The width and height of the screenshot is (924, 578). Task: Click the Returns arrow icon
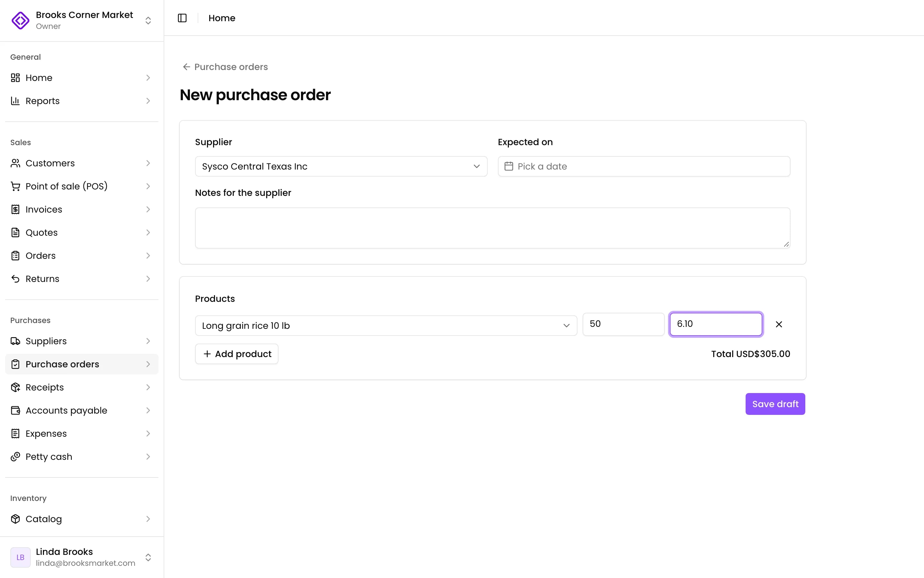(x=15, y=279)
